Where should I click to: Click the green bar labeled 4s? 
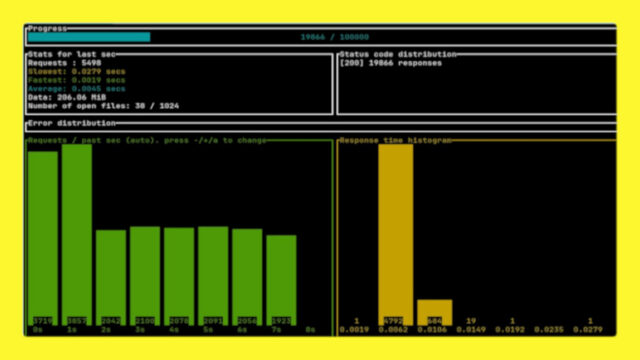(179, 277)
